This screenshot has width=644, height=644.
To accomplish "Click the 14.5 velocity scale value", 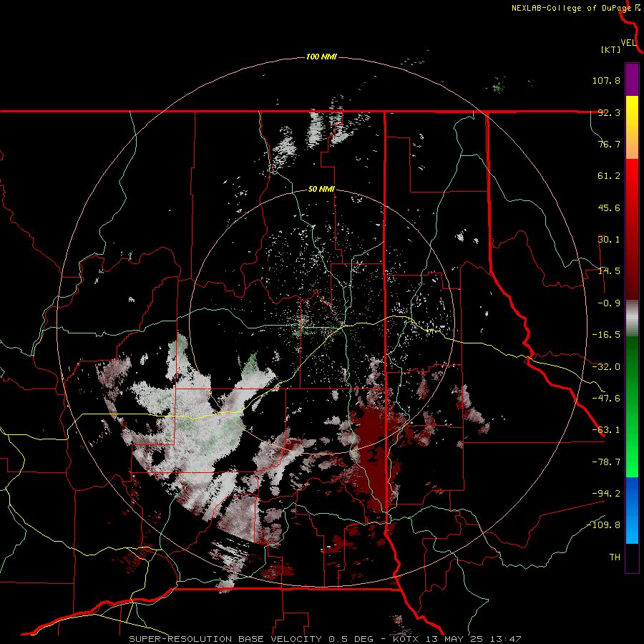I will 609,271.
